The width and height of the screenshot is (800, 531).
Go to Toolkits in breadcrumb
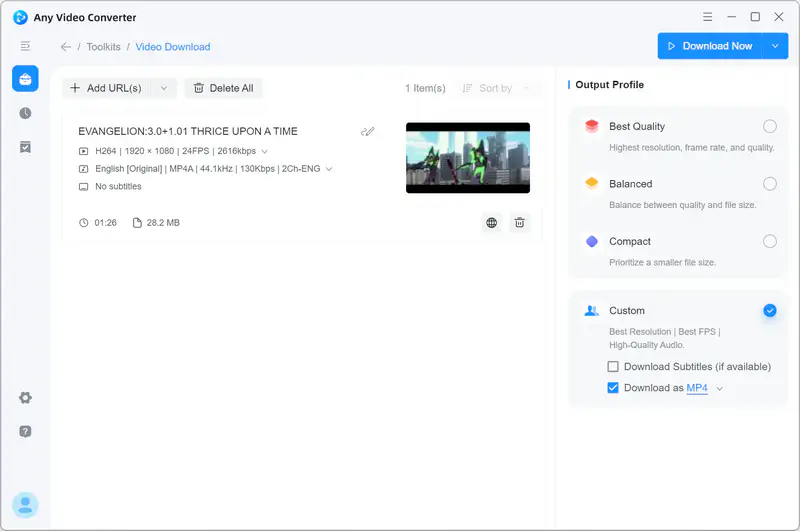(x=103, y=47)
